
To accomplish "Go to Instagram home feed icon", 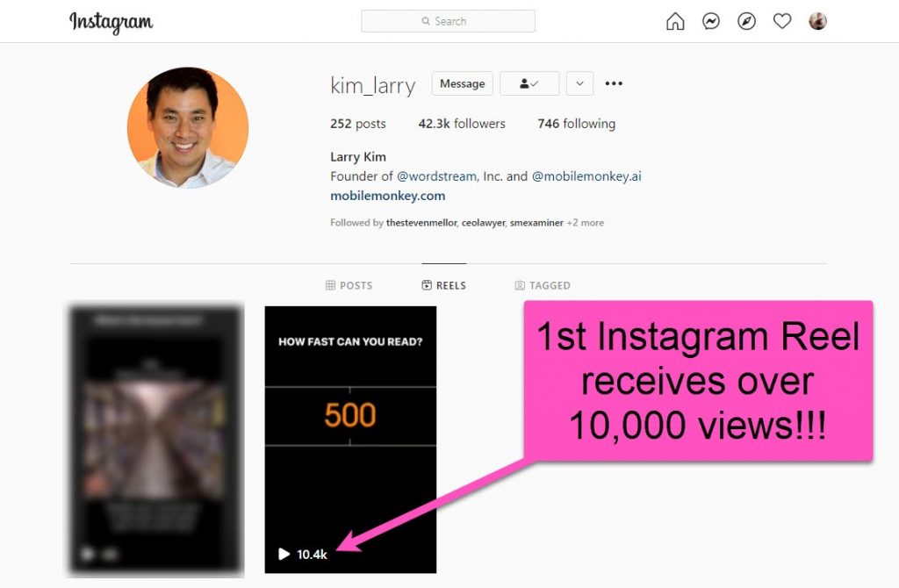I will 675,22.
